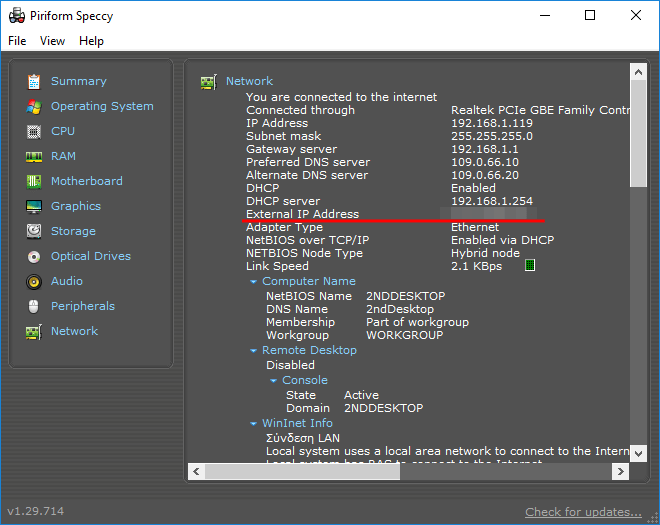The width and height of the screenshot is (660, 525).
Task: Click the version text v1.29.714
Action: point(36,511)
